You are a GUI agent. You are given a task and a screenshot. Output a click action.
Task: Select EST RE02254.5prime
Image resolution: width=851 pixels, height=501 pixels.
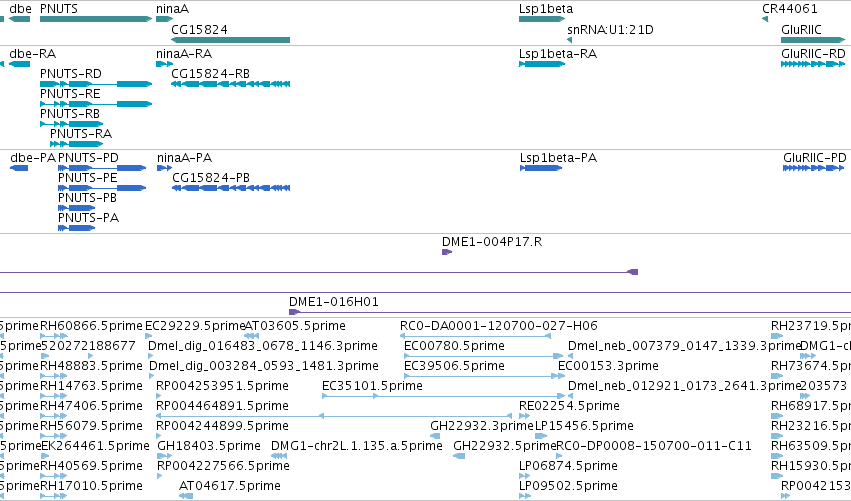point(569,407)
